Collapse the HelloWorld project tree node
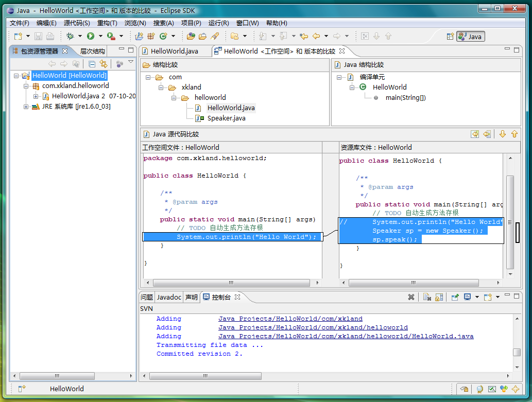Image resolution: width=532 pixels, height=402 pixels. point(16,76)
